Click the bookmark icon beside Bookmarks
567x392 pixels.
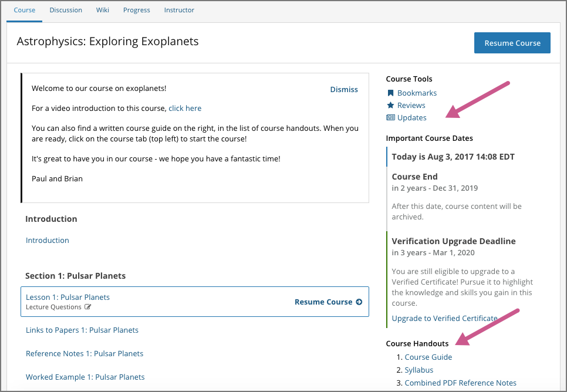tap(390, 93)
